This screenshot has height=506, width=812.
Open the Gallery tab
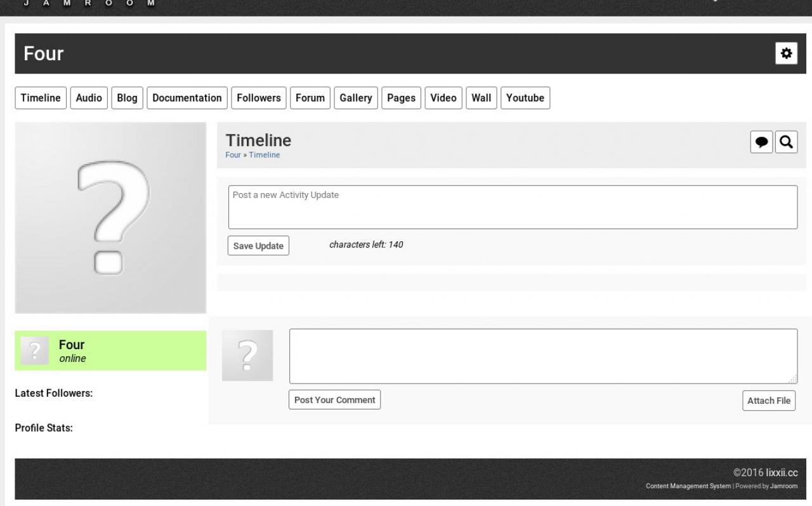355,98
